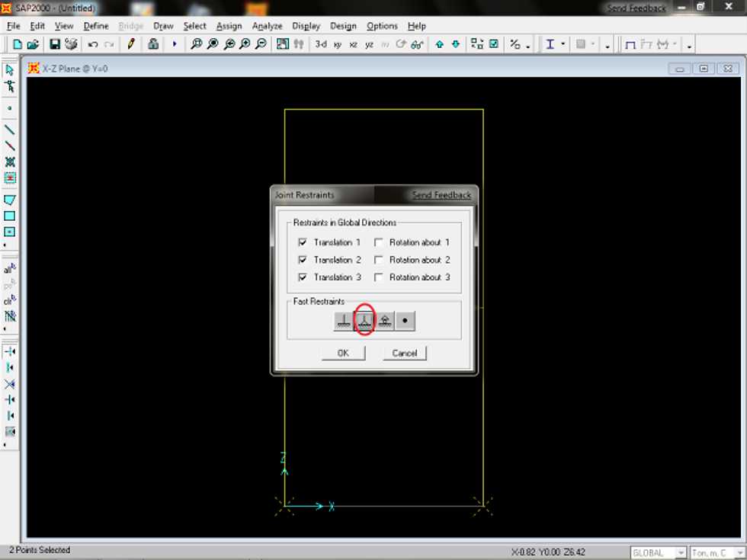747x560 pixels.
Task: Click the roller support fast restraint button
Action: click(385, 321)
